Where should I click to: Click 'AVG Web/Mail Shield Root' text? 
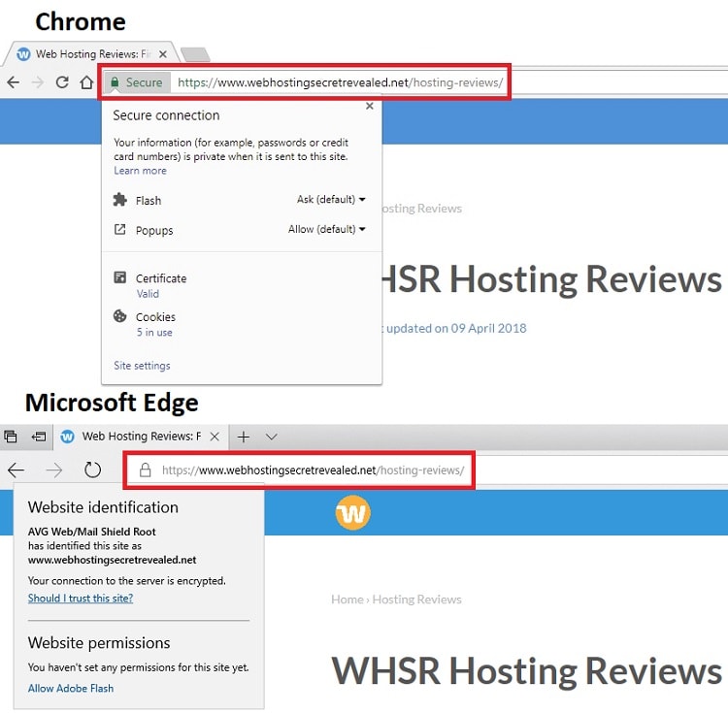92,532
